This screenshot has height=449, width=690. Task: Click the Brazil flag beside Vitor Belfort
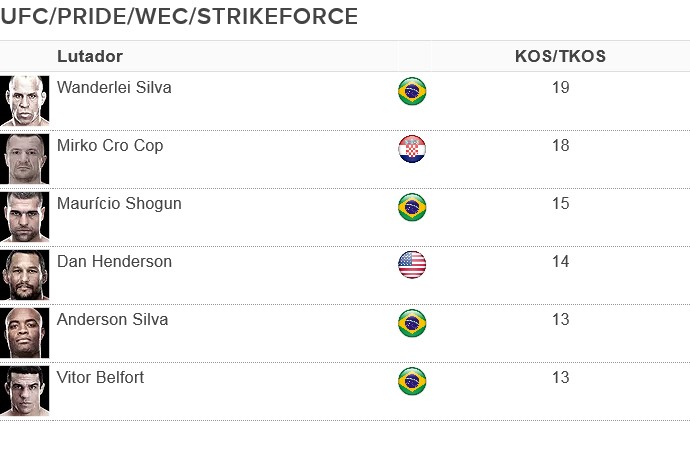[411, 381]
